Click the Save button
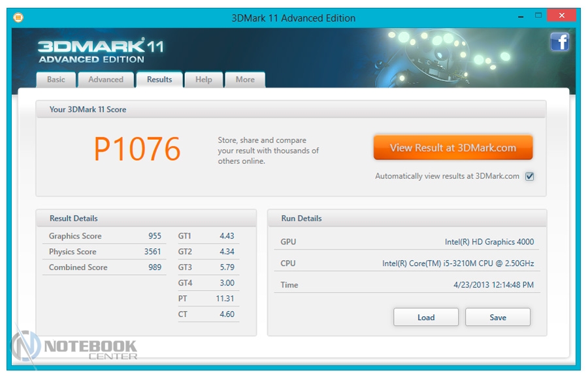588x377 pixels. point(498,318)
